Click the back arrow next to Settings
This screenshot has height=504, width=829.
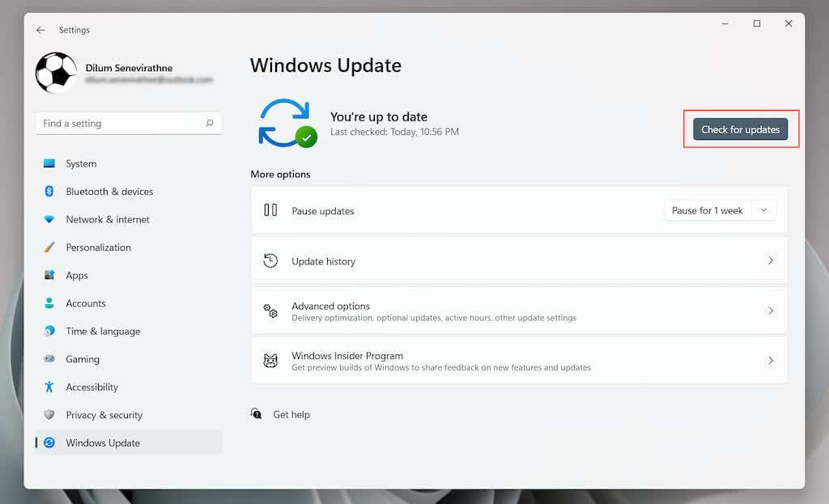click(40, 30)
